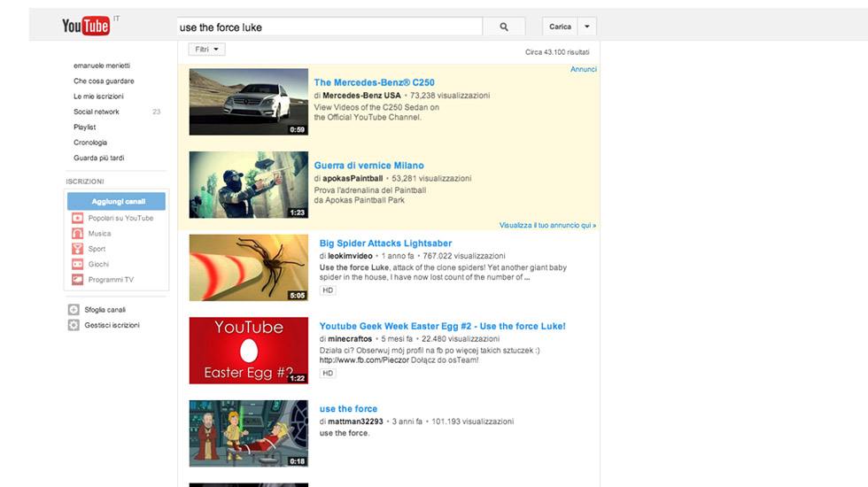The width and height of the screenshot is (868, 487).
Task: Click the search box containing 'use the force luke'
Action: (329, 27)
